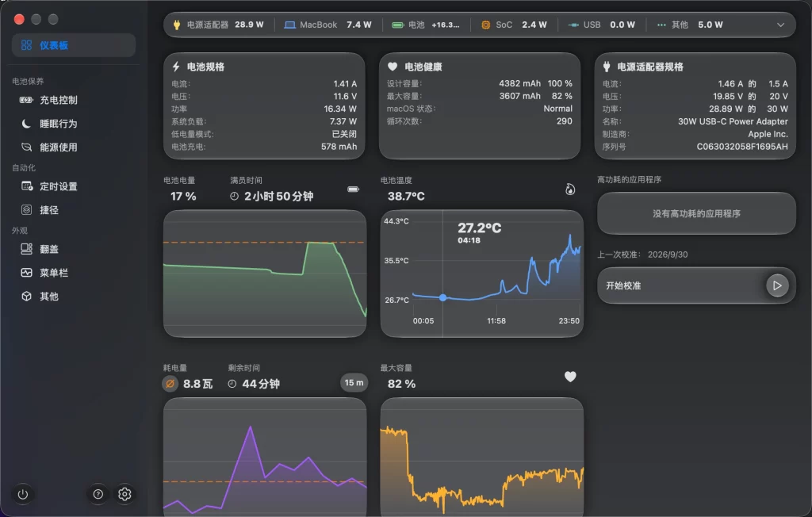This screenshot has width=812, height=517.
Task: Start calibration with the play button
Action: (777, 285)
